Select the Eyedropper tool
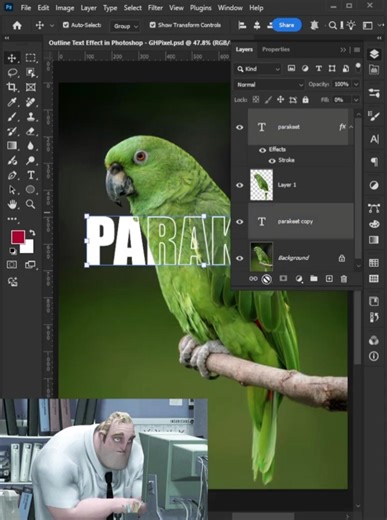The image size is (387, 520). click(x=12, y=102)
